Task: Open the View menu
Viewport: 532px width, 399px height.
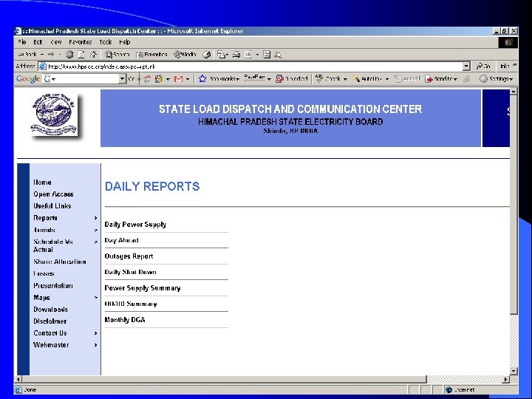Action: coord(56,42)
